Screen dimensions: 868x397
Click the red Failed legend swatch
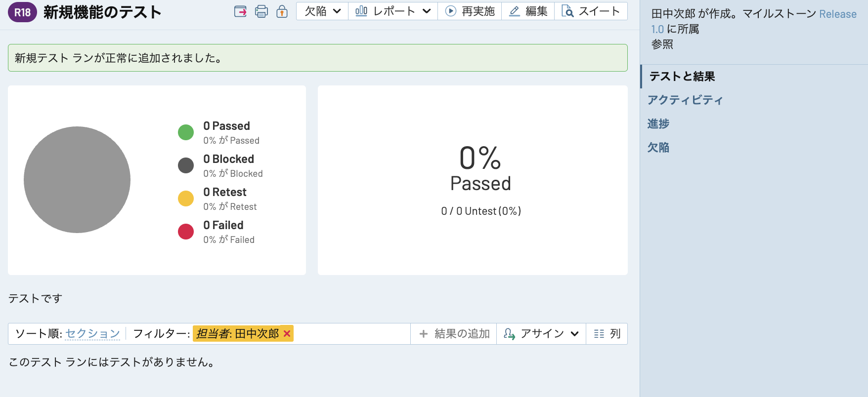[x=186, y=232]
